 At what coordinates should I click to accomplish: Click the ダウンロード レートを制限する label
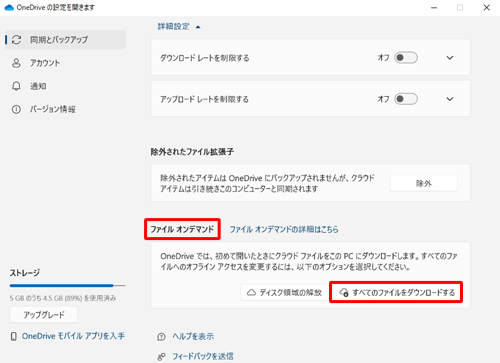coord(205,58)
